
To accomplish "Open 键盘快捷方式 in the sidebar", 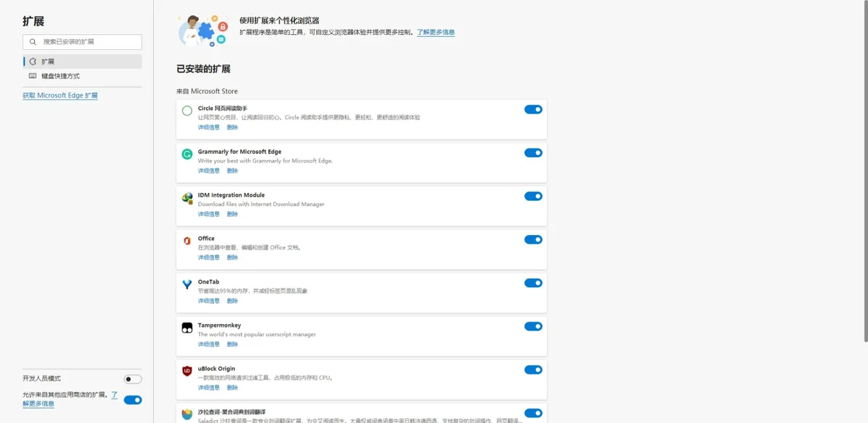I will click(82, 76).
